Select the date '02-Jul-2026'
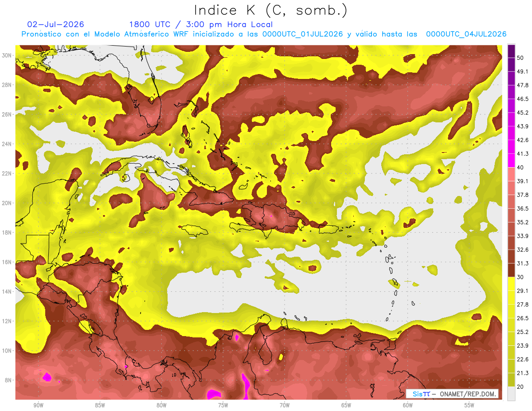 [55, 24]
